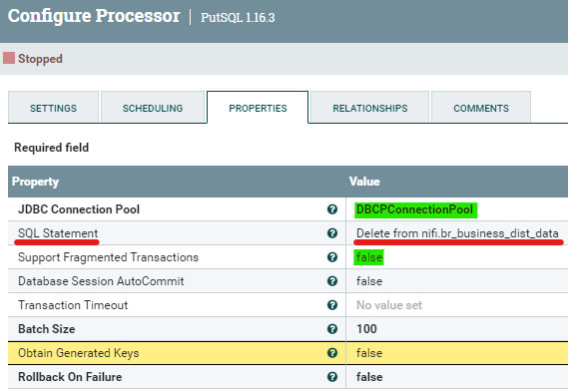Open the Scheduling tab
Viewport: 568px width, 392px height.
pyautogui.click(x=153, y=108)
